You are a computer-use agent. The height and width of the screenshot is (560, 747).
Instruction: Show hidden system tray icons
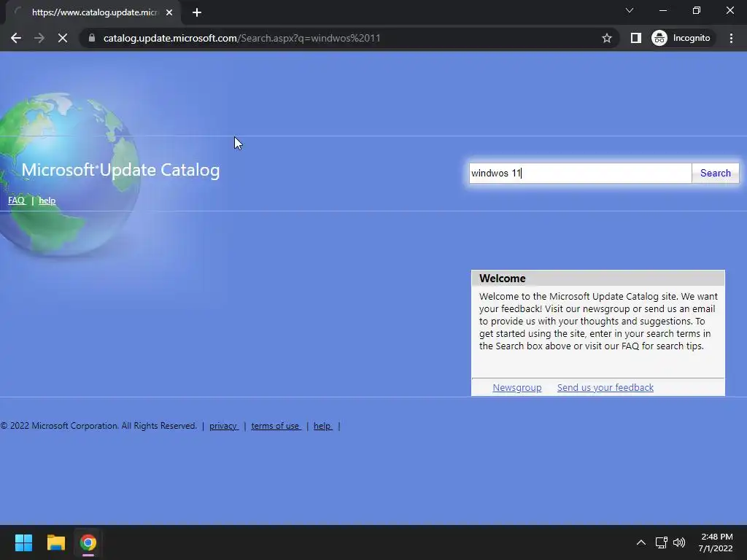click(641, 542)
